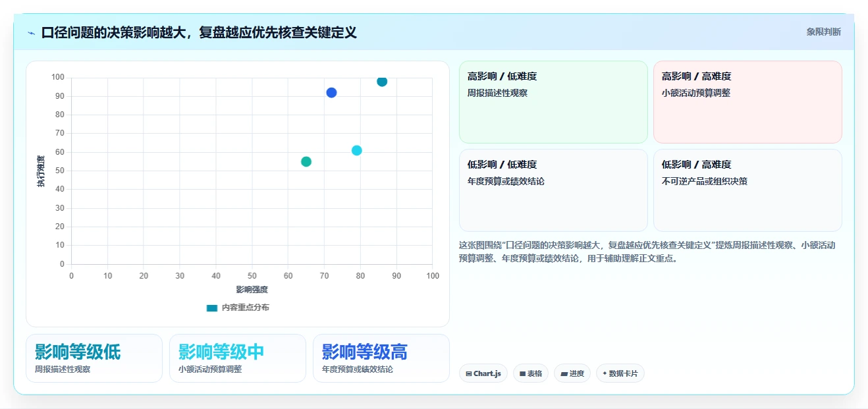The height and width of the screenshot is (409, 868).
Task: Click the description paragraph starting 这张图围绕
Action: tap(647, 252)
